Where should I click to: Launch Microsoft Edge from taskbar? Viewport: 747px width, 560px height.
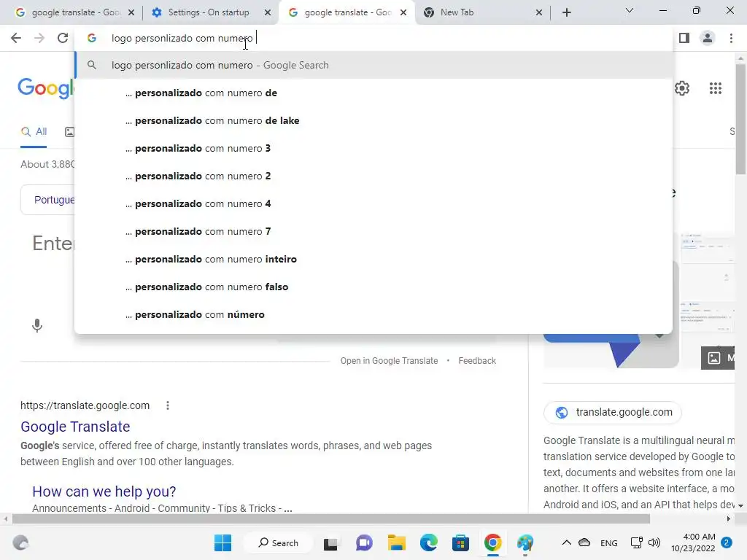(429, 542)
